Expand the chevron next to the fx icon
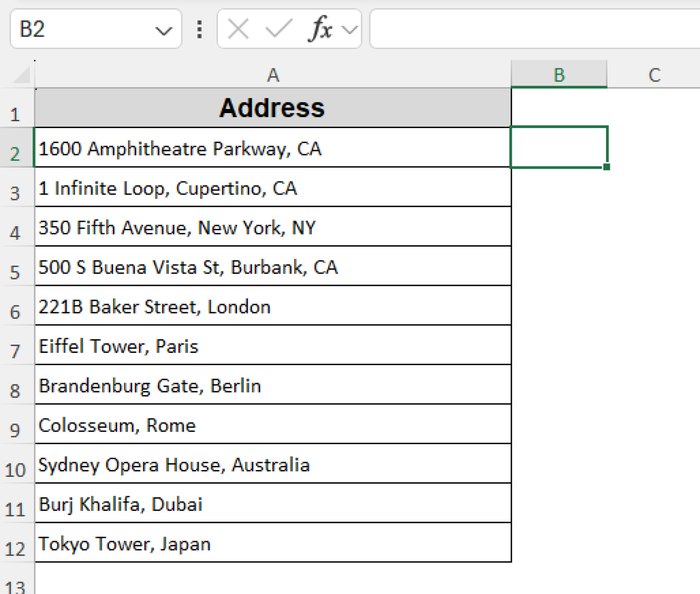 coord(348,29)
